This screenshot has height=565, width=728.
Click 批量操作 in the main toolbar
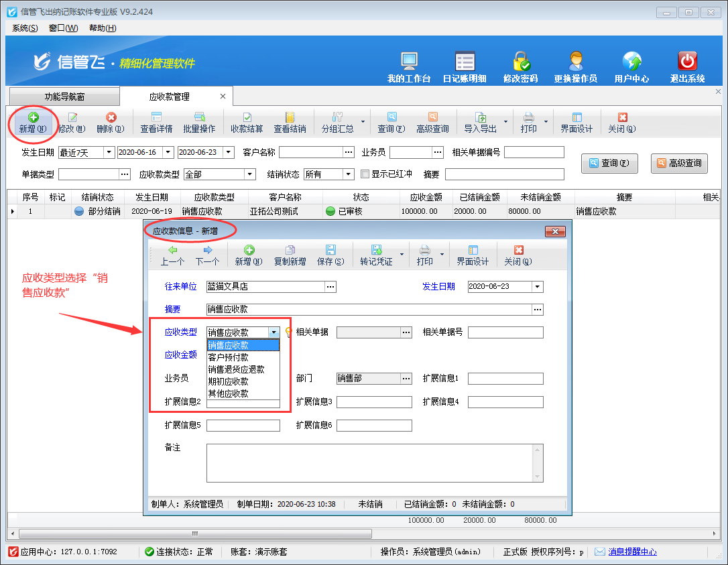coord(199,123)
